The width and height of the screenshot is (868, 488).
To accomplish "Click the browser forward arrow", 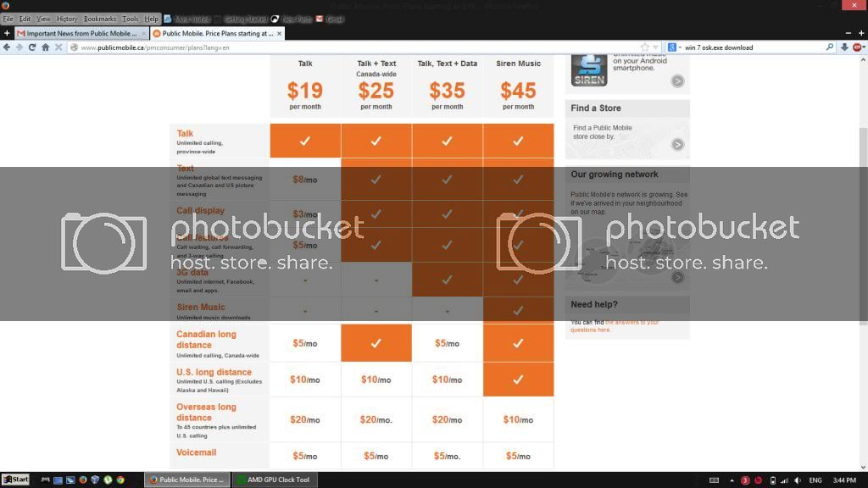I will click(19, 47).
